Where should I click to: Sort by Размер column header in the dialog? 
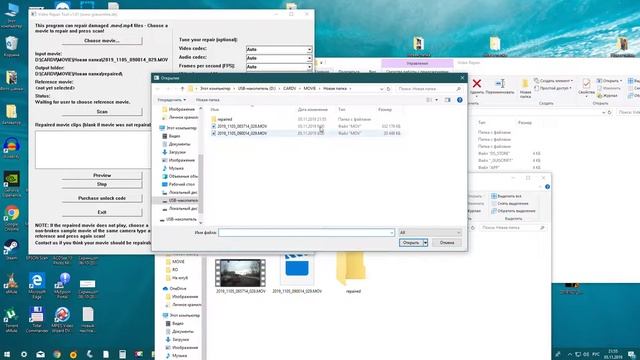tap(385, 110)
